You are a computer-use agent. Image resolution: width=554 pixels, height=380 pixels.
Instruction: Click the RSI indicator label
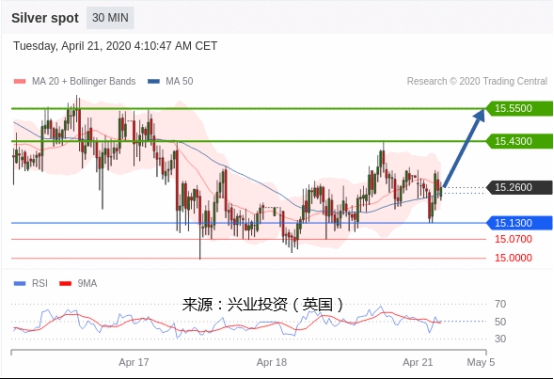(x=40, y=283)
